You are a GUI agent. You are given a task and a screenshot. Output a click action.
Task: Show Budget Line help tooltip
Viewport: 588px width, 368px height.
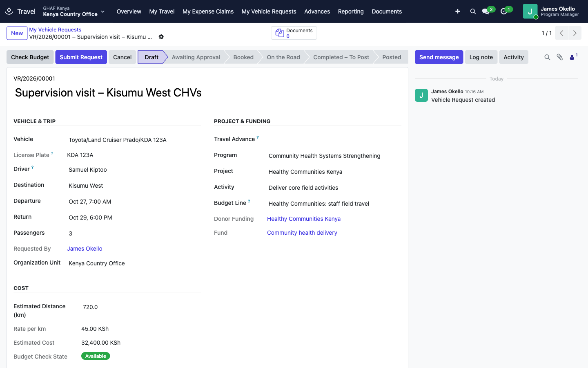tap(249, 202)
